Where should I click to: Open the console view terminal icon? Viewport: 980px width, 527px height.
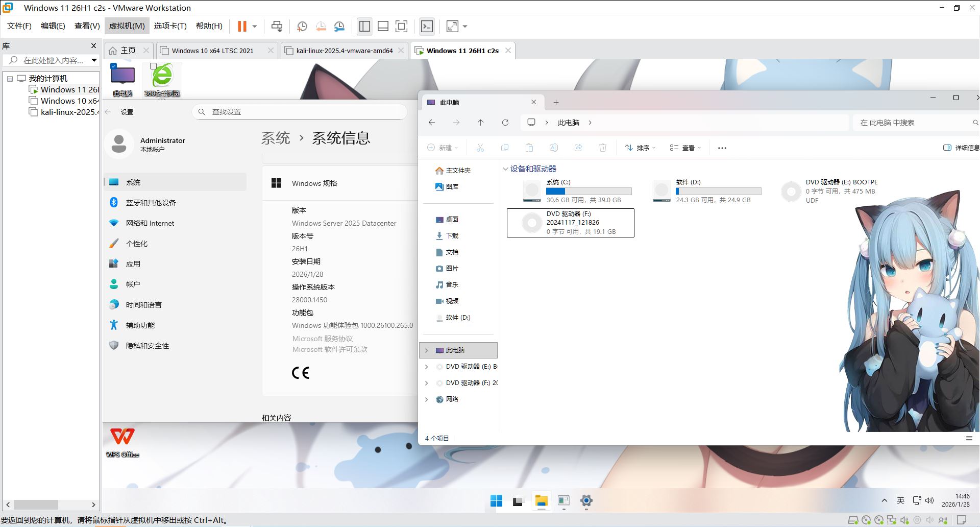[427, 27]
